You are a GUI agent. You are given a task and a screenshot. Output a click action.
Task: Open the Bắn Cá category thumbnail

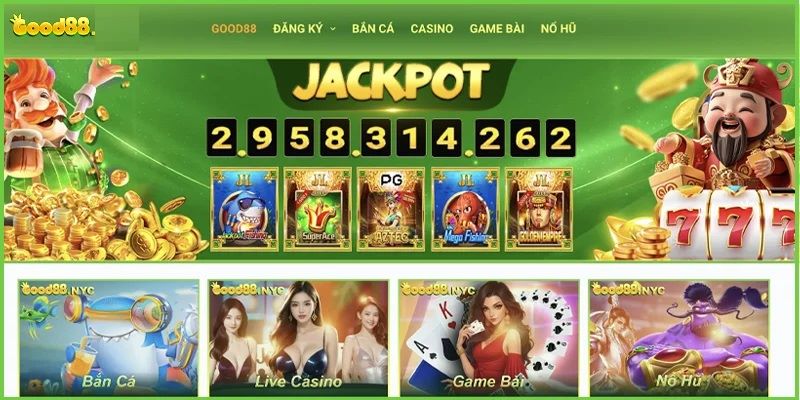pos(109,338)
